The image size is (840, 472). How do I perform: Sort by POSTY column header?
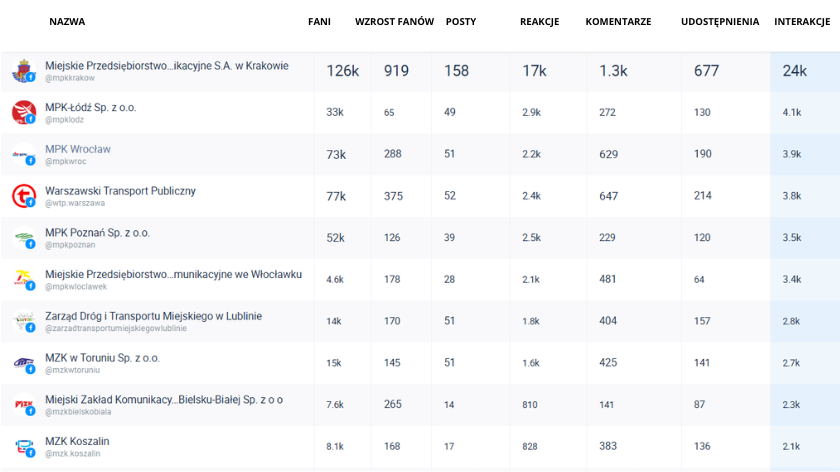click(x=461, y=21)
